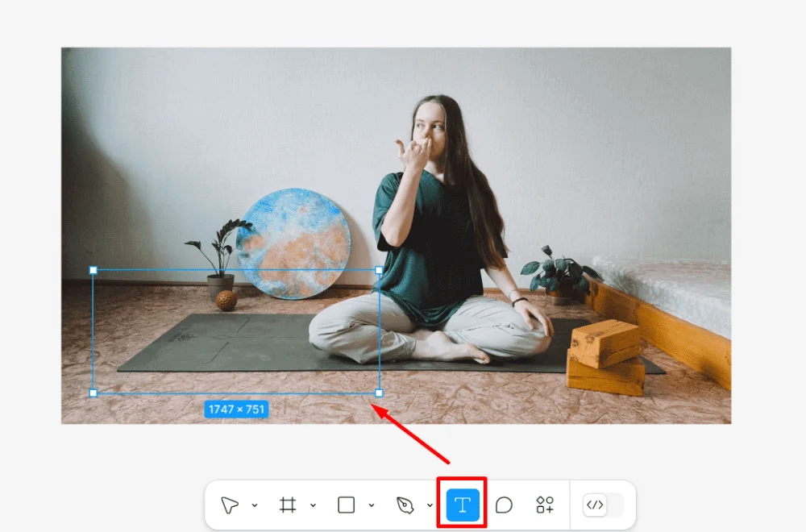This screenshot has width=806, height=532.
Task: Open the Move tools dropdown chevron
Action: click(255, 505)
